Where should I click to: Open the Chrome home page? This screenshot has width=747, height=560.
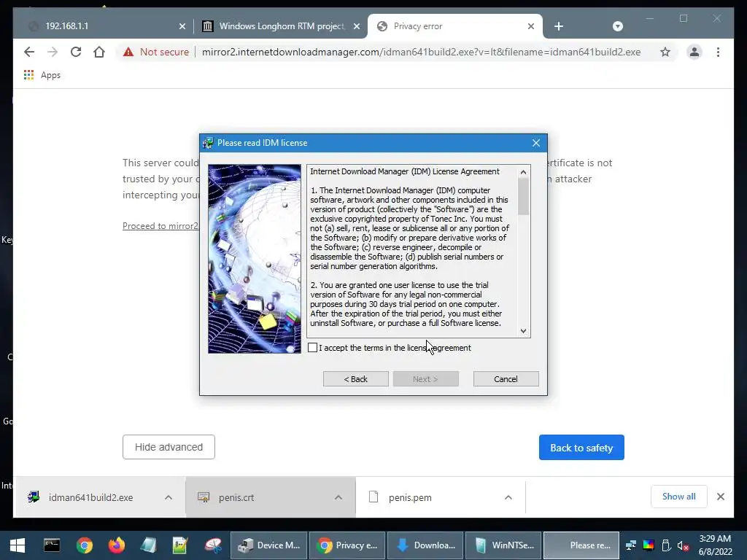[x=99, y=52]
